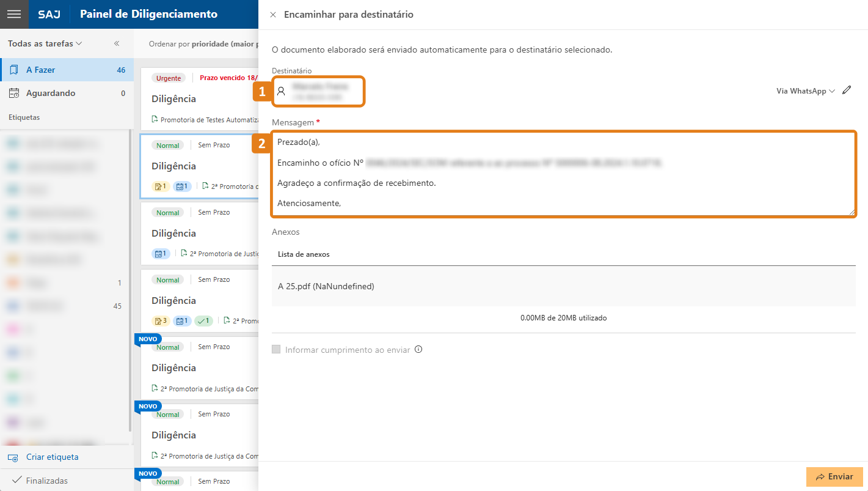Open the Via WhatsApp dropdown
The image size is (868, 491).
805,91
